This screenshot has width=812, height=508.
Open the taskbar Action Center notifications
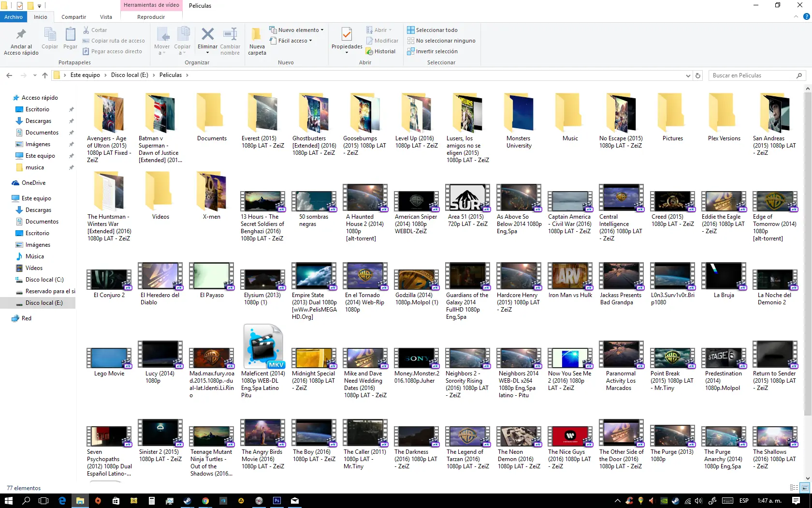(796, 501)
